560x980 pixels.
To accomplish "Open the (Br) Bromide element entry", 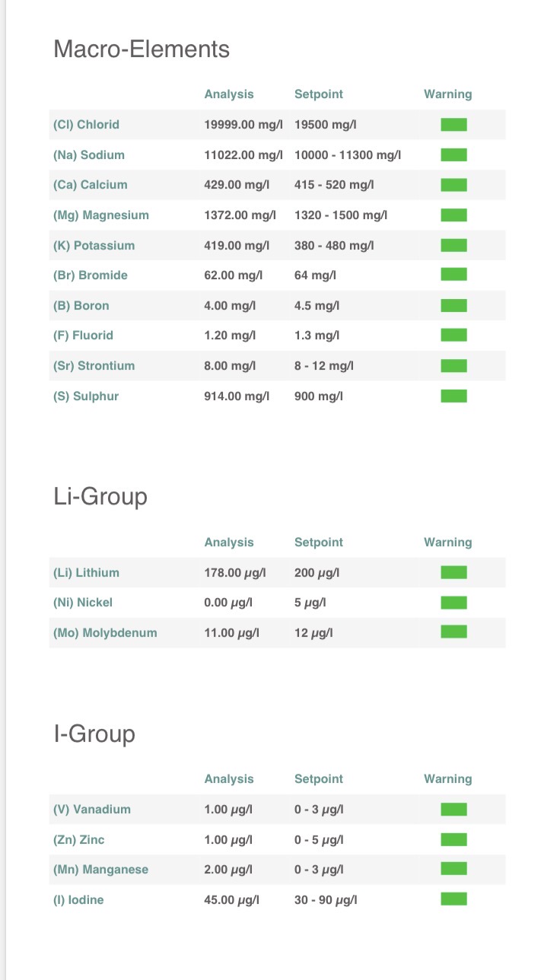I will (x=91, y=275).
